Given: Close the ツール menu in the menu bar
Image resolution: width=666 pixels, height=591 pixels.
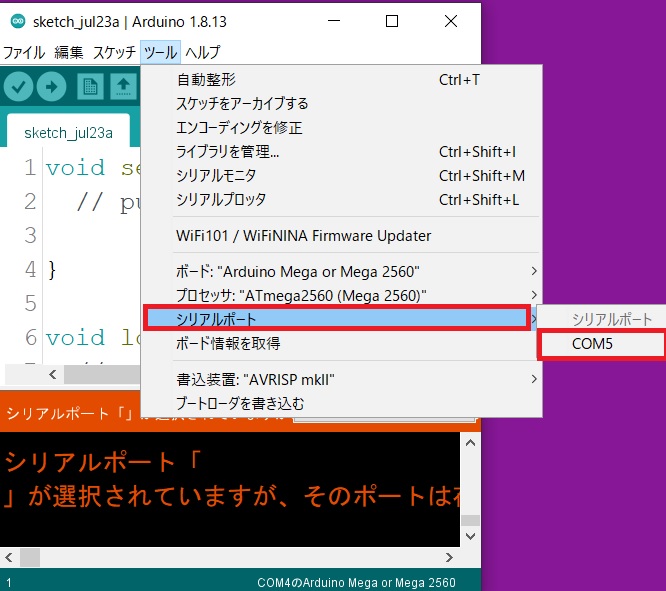Looking at the screenshot, I should click(x=161, y=53).
